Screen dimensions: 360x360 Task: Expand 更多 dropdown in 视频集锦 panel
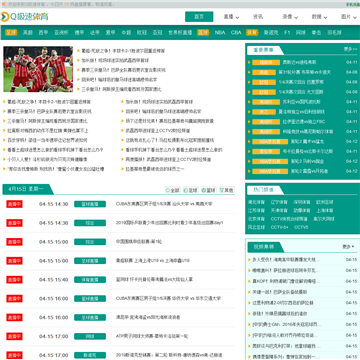point(348,247)
